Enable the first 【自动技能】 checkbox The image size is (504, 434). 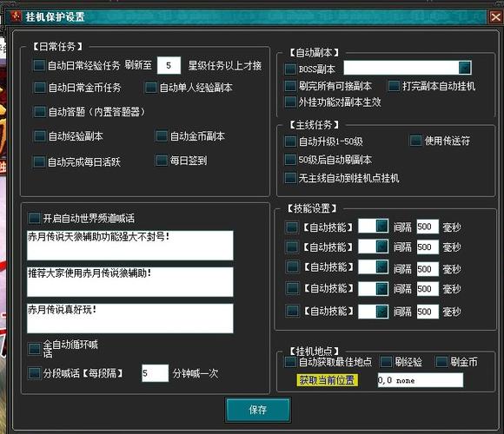coord(292,227)
